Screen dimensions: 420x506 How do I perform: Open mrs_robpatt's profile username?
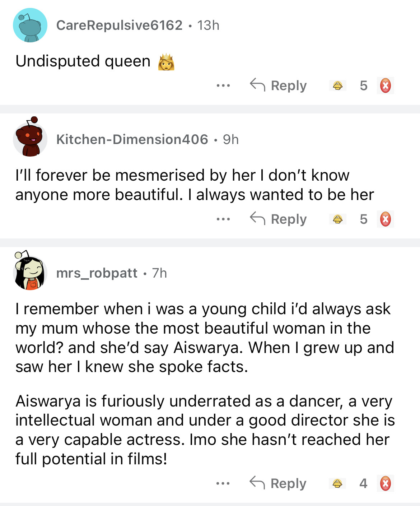[97, 273]
